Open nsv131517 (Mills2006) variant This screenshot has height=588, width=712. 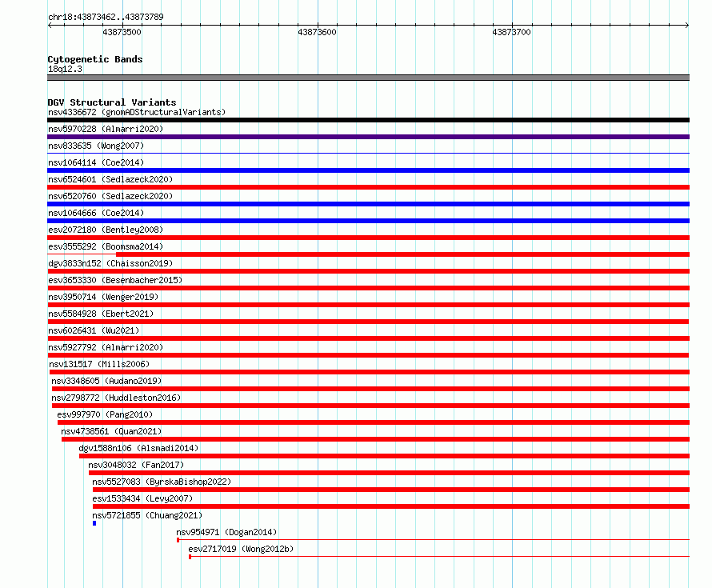click(x=99, y=364)
